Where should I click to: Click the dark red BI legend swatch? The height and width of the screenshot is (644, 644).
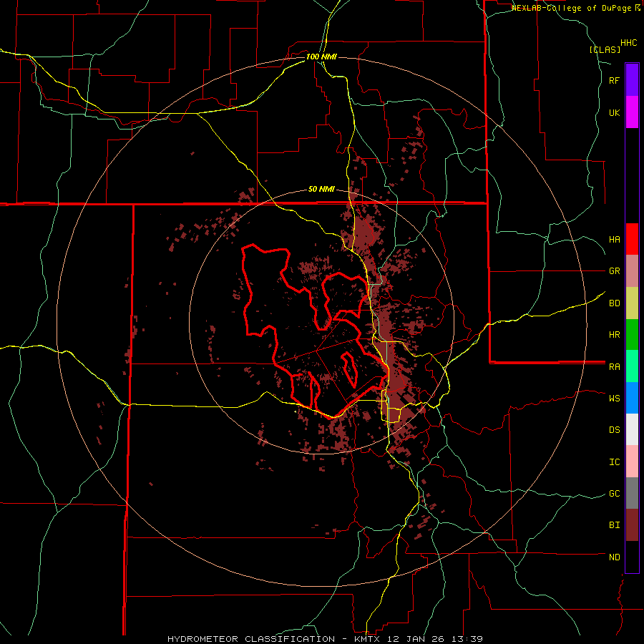[632, 525]
